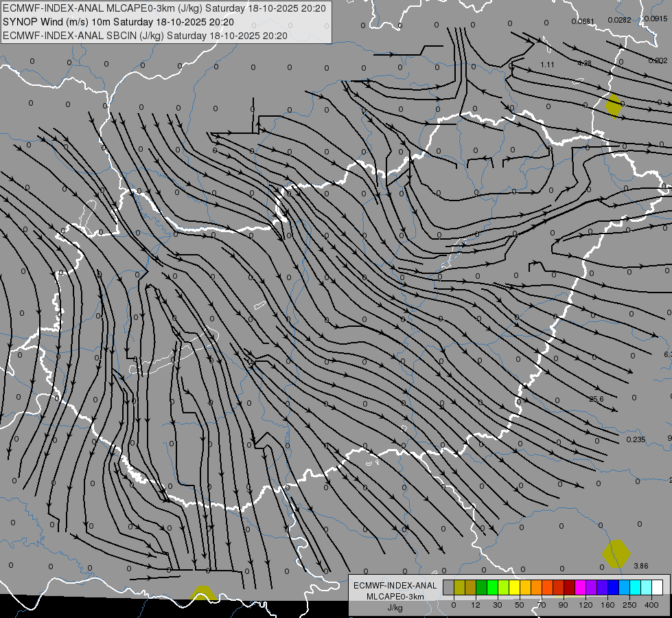
Task: Click the olive hexagon beside value 3.86
Action: click(616, 554)
